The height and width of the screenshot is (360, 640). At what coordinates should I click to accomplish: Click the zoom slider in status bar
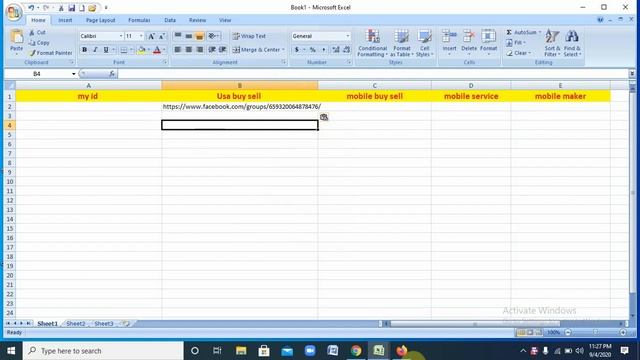(x=596, y=333)
